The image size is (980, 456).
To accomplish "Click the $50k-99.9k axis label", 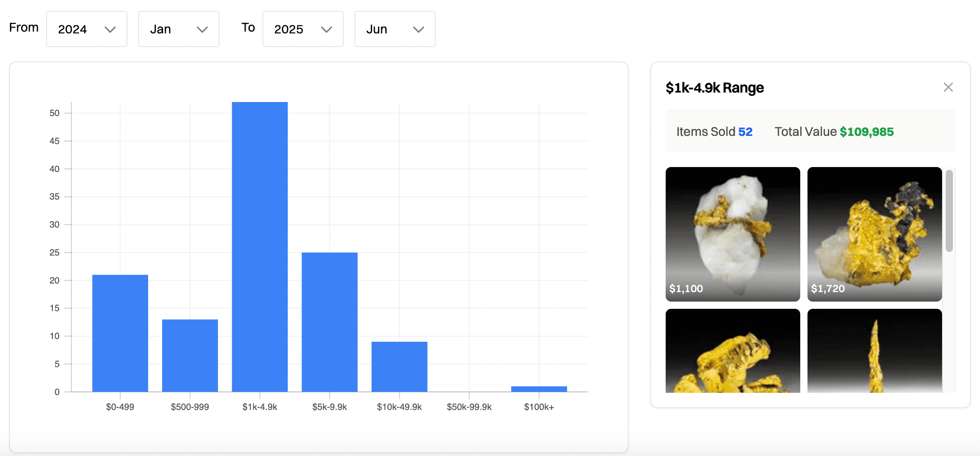I will coord(469,407).
